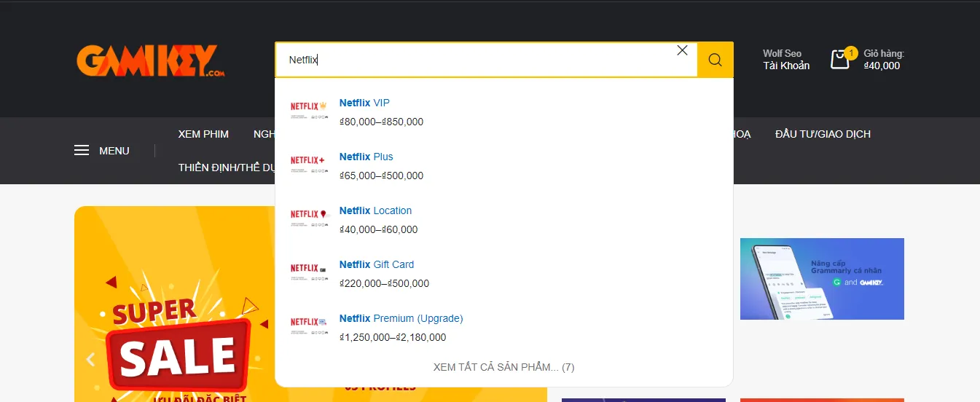Image resolution: width=980 pixels, height=402 pixels.
Task: Open the hamburger MENU icon
Action: 82,151
